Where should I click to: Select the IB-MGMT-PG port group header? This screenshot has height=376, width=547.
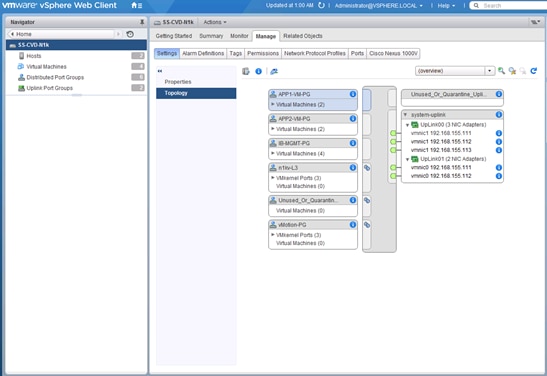[313, 143]
